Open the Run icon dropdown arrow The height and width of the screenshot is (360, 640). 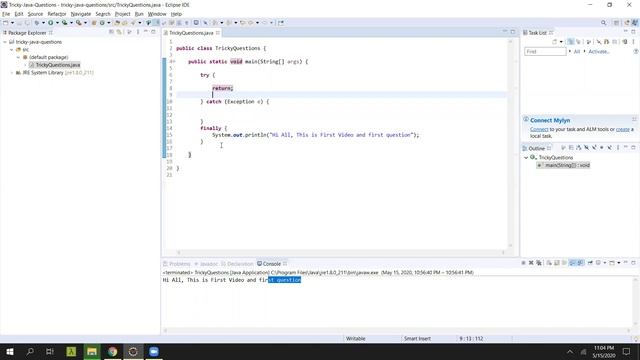coord(58,23)
